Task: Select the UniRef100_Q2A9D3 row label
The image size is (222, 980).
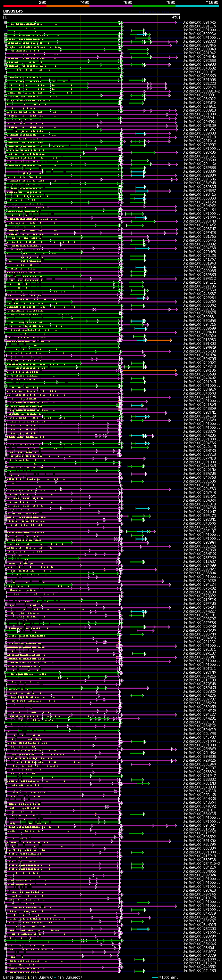Action: 199,64
